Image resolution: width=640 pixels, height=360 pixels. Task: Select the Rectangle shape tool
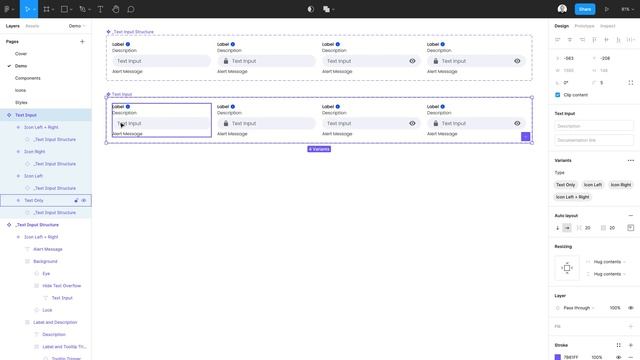pyautogui.click(x=64, y=9)
